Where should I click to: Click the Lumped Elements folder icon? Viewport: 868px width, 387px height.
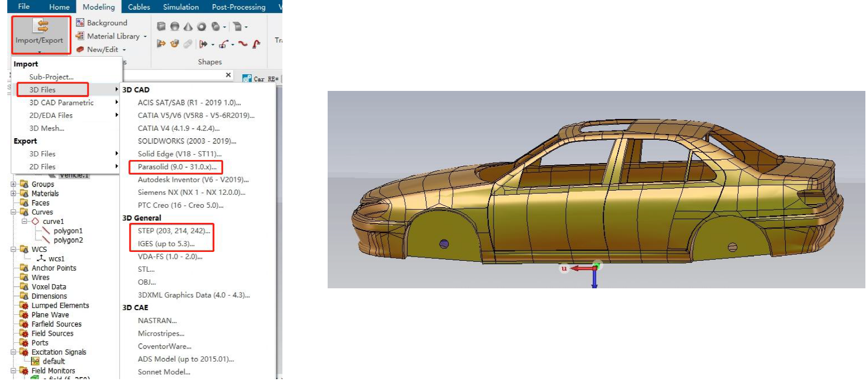[x=24, y=305]
